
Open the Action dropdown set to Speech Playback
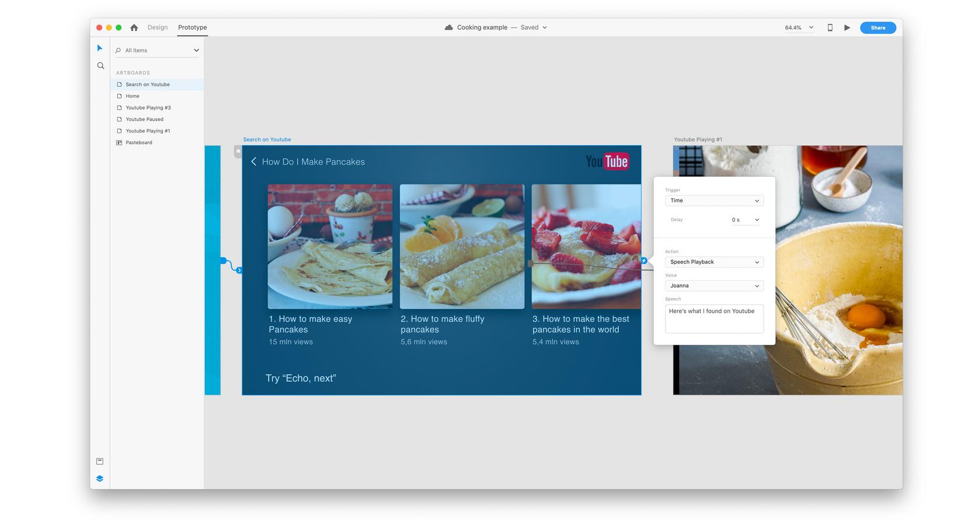(x=714, y=262)
